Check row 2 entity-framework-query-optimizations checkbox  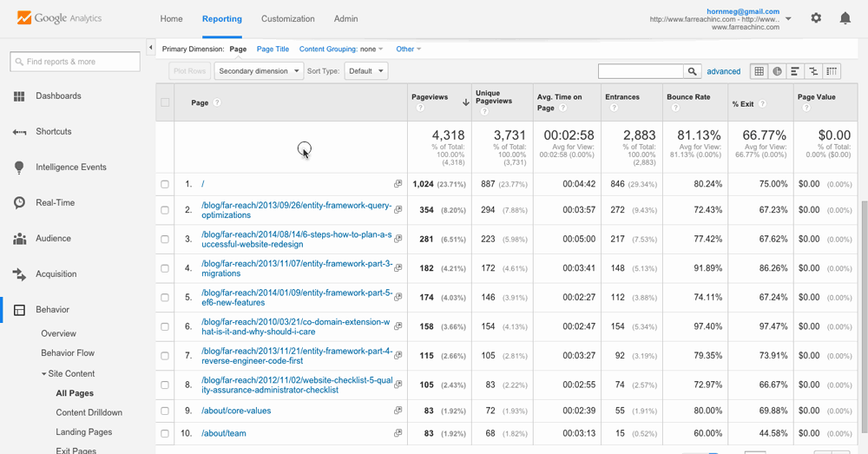(165, 210)
